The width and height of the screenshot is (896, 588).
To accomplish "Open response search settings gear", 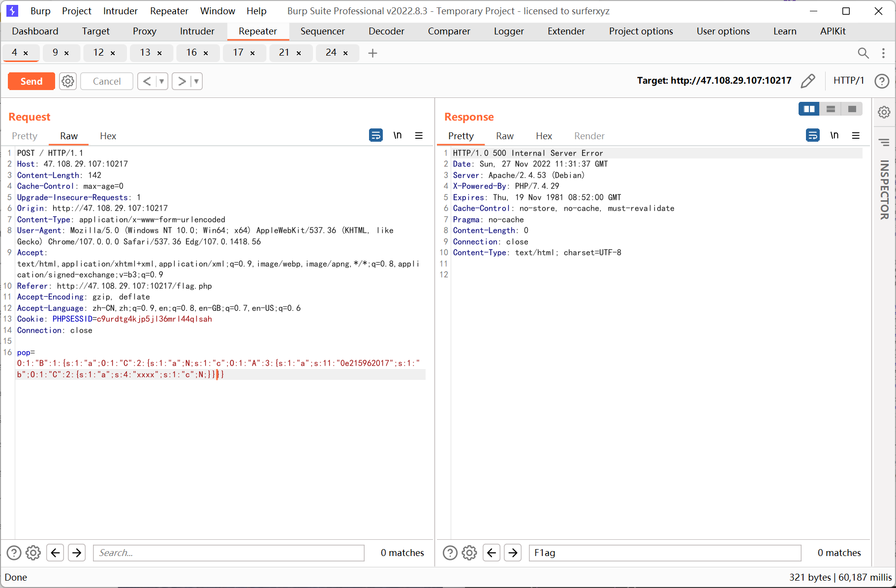I will 469,553.
